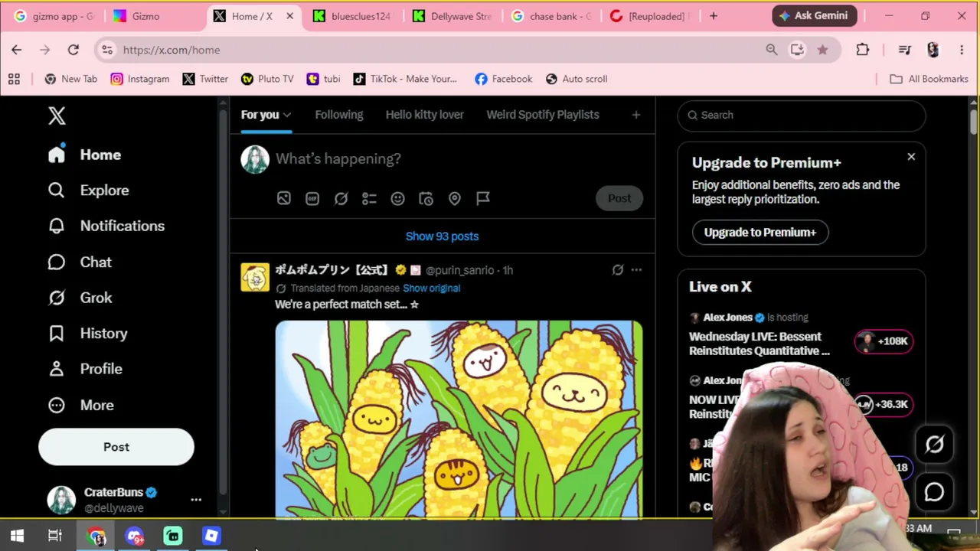
Task: Switch to the chase bank browser tab
Action: point(551,16)
